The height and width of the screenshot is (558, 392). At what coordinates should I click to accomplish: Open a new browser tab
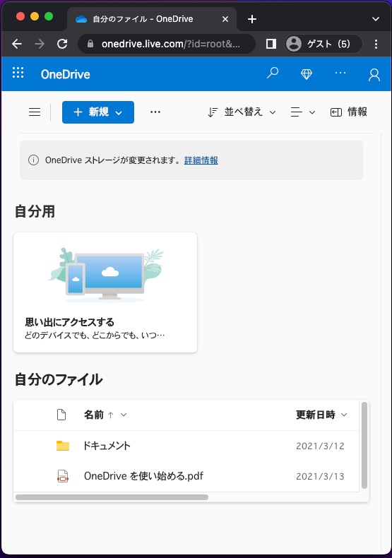(x=252, y=19)
